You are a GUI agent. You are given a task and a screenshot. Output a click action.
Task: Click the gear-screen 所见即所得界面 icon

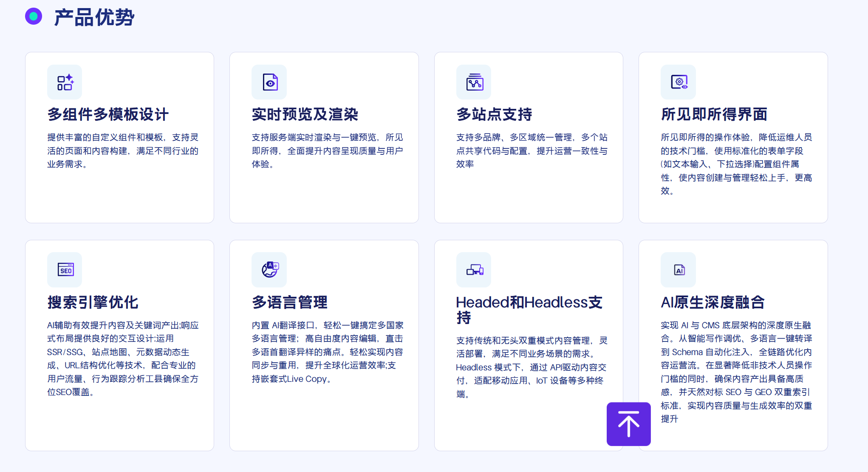tap(678, 82)
